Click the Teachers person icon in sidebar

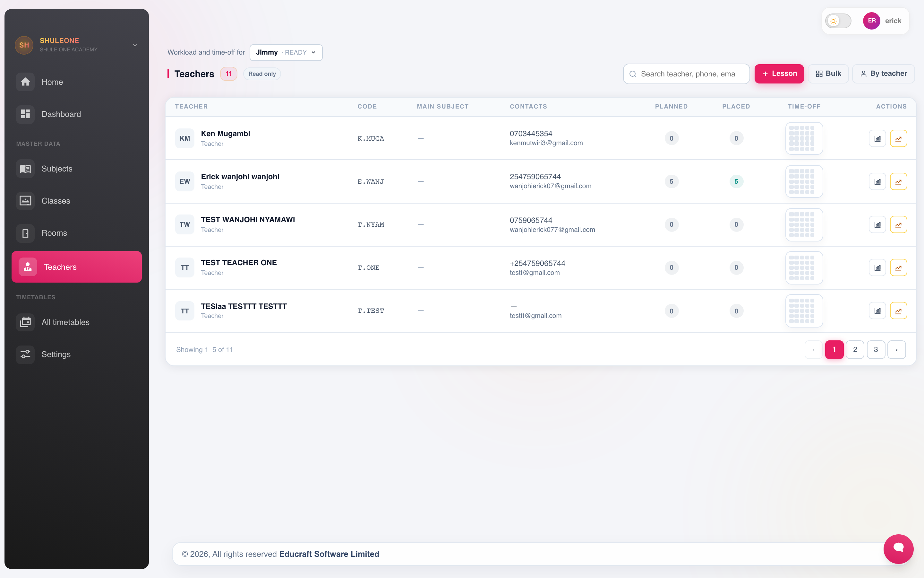[28, 267]
